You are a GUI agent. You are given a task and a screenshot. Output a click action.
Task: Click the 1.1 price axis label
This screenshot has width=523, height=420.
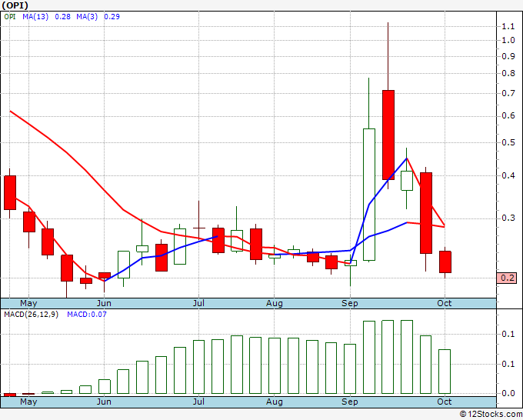click(x=508, y=26)
